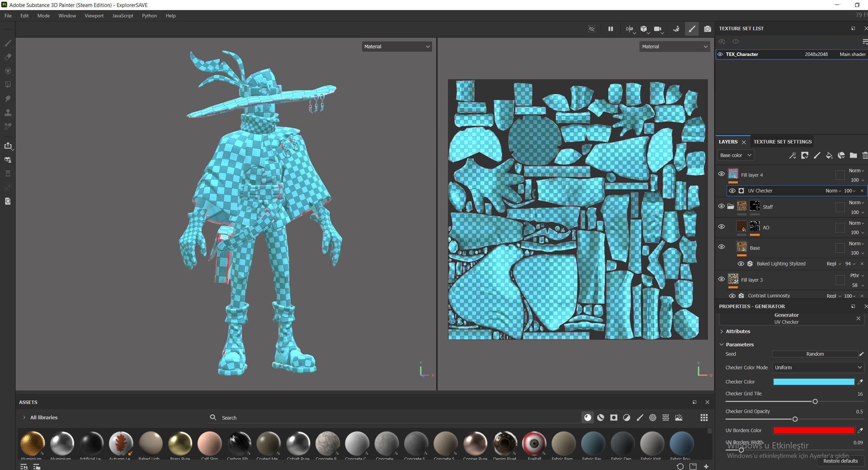Open the rendering (Iray) camera mode
868x470 pixels.
[x=707, y=29]
